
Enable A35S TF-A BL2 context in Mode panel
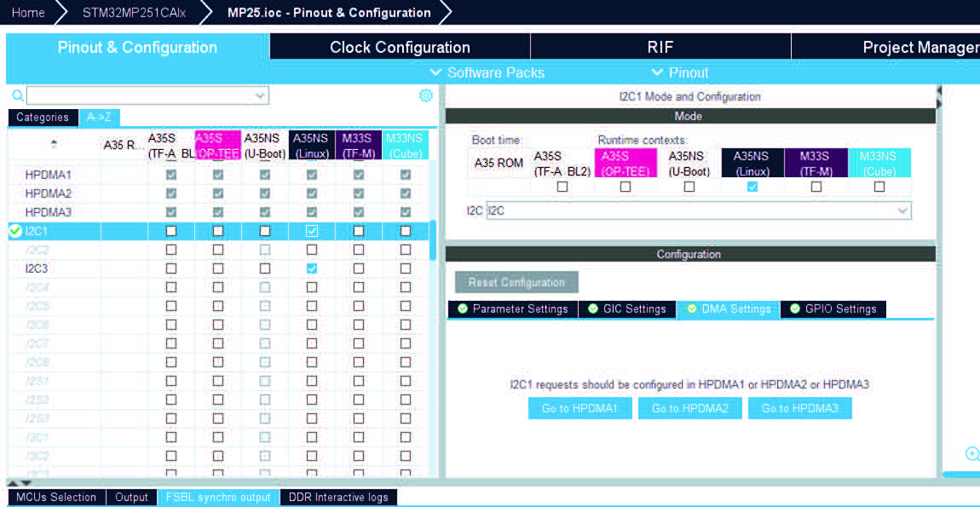pyautogui.click(x=562, y=187)
